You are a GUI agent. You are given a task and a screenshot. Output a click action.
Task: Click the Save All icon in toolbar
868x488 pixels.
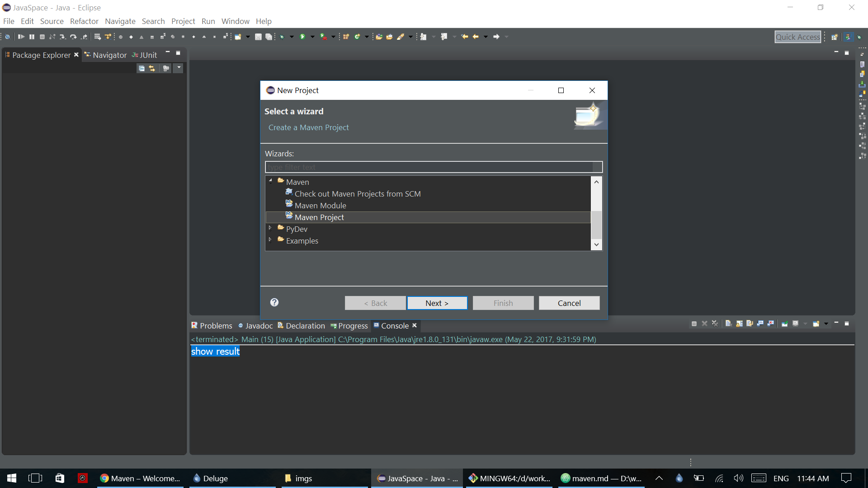[269, 37]
